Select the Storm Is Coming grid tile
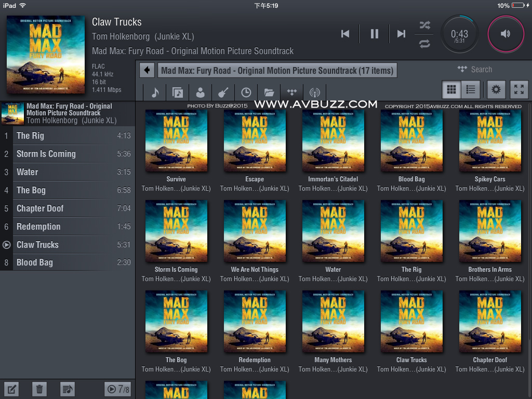Image resolution: width=532 pixels, height=399 pixels. (x=176, y=241)
